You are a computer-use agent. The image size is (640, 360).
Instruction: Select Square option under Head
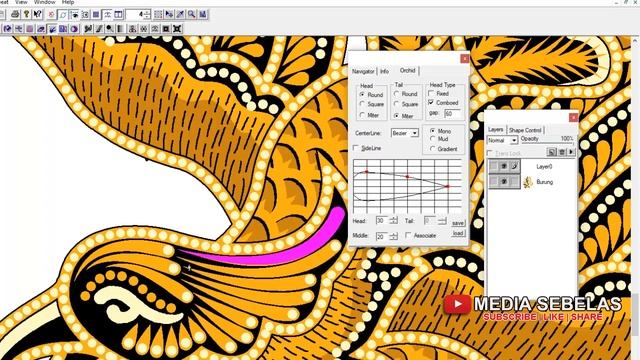point(362,104)
